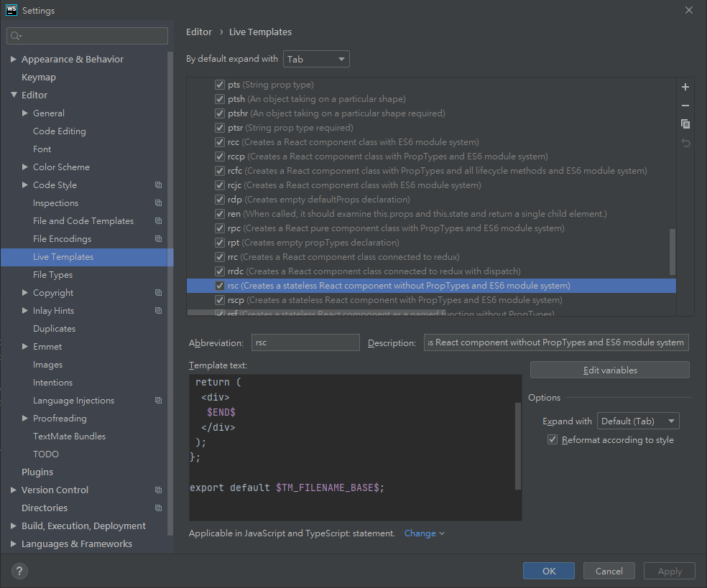Image resolution: width=707 pixels, height=588 pixels.
Task: Open the Expand with Default (Tab) dropdown
Action: click(x=639, y=421)
